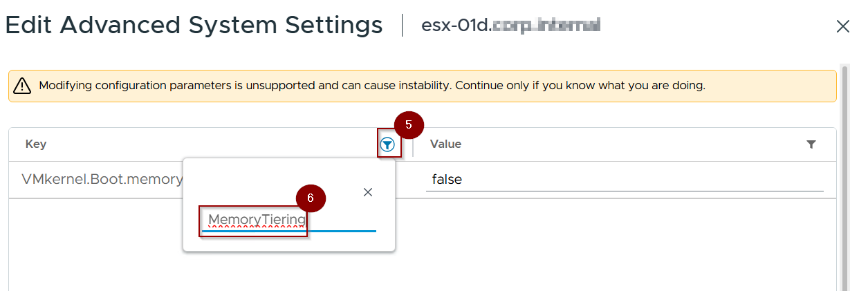The height and width of the screenshot is (291, 868).
Task: Click the Key and Value column divider
Action: (414, 144)
